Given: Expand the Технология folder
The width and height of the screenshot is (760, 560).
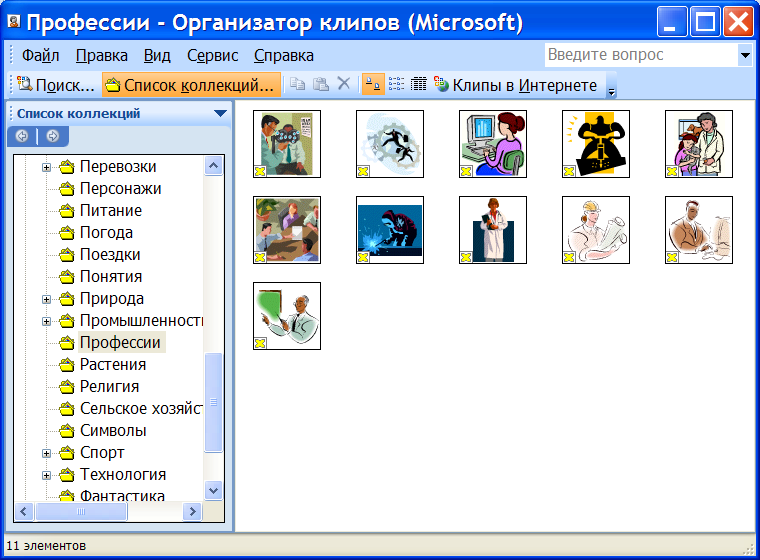Looking at the screenshot, I should [x=46, y=475].
